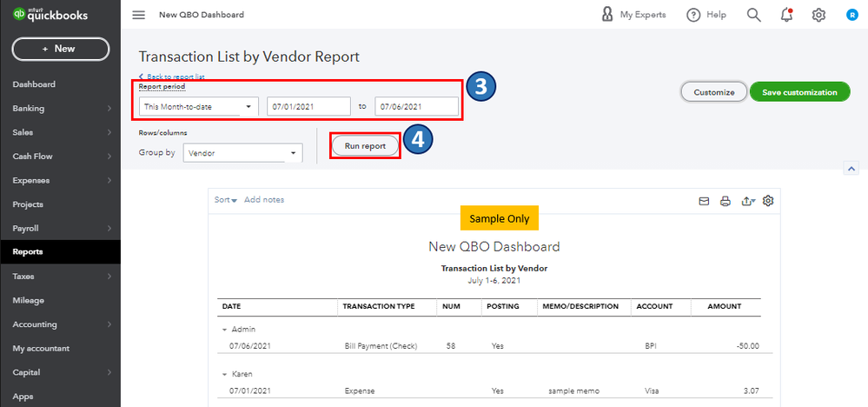The image size is (868, 407).
Task: Open the hamburger navigation menu
Action: [138, 15]
